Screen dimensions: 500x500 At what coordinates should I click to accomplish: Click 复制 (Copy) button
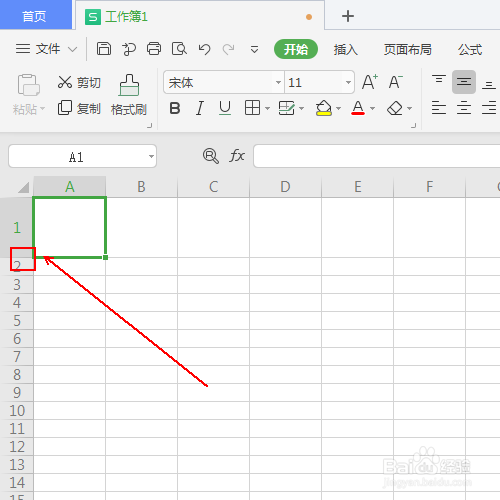coord(79,108)
